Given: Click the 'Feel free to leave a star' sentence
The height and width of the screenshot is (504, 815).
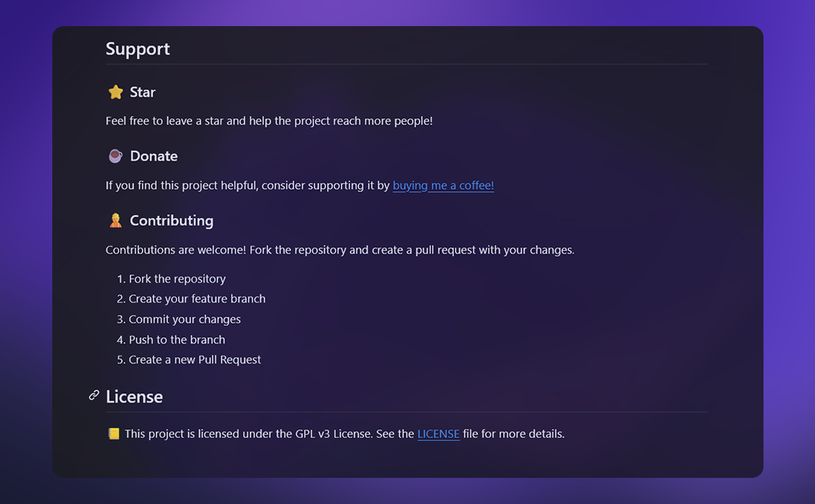Looking at the screenshot, I should [x=269, y=121].
